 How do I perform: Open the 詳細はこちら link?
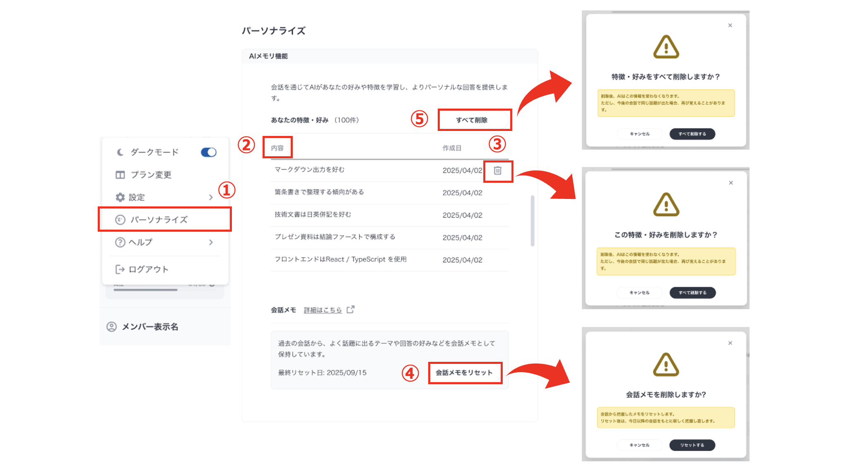(x=322, y=309)
